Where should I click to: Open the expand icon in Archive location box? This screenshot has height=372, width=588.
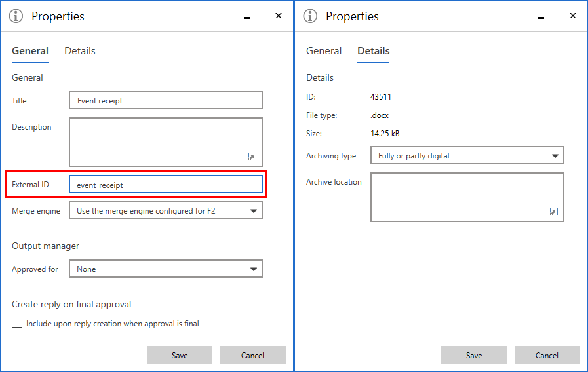(x=553, y=212)
